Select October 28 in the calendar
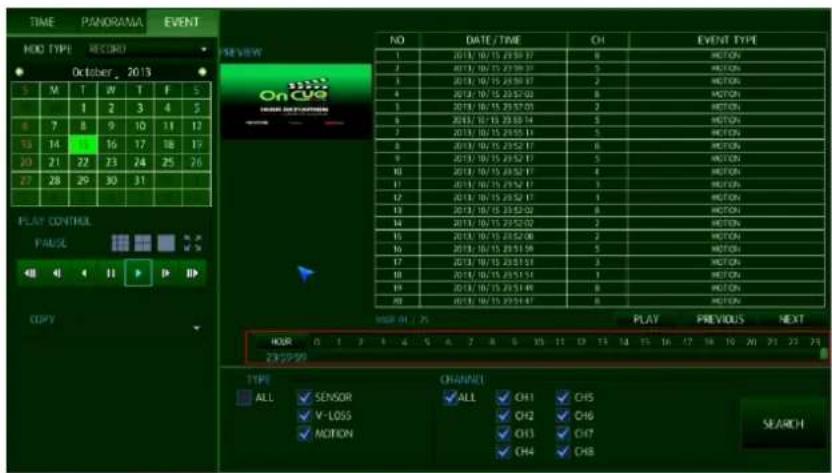The image size is (832, 473). click(x=54, y=180)
